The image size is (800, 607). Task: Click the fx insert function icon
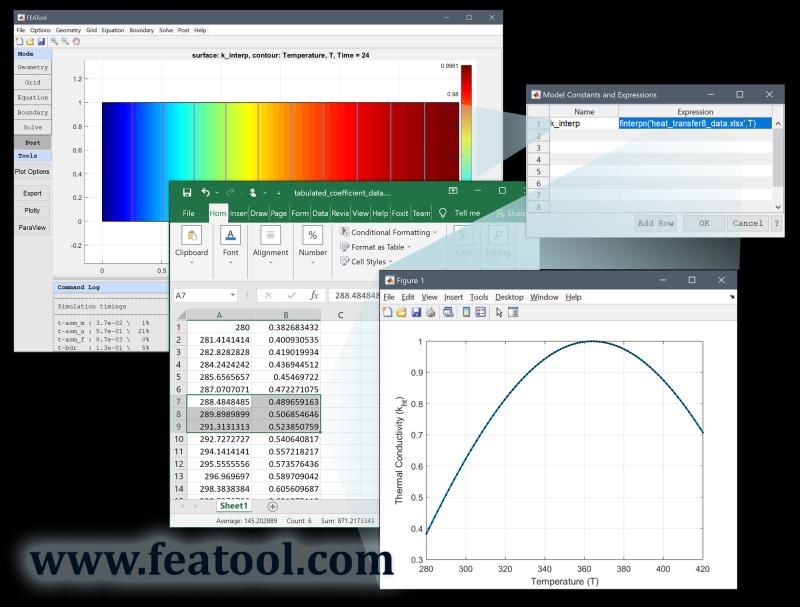pos(314,295)
